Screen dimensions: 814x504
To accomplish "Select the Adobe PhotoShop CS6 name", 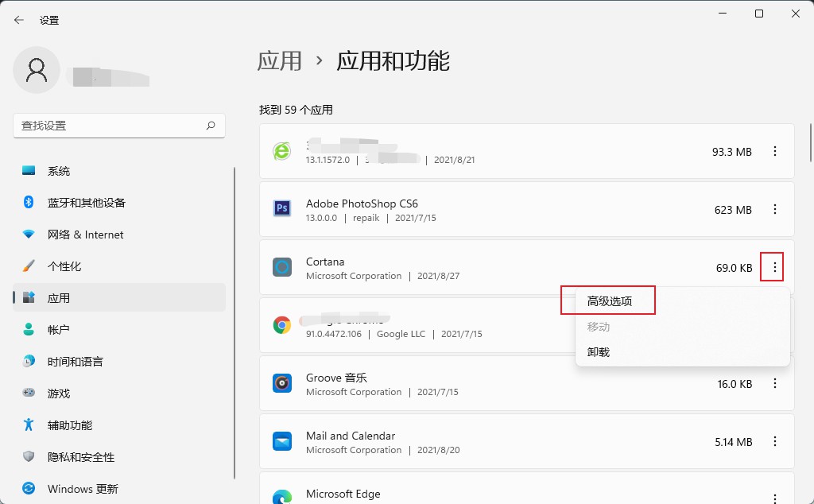I will [362, 204].
